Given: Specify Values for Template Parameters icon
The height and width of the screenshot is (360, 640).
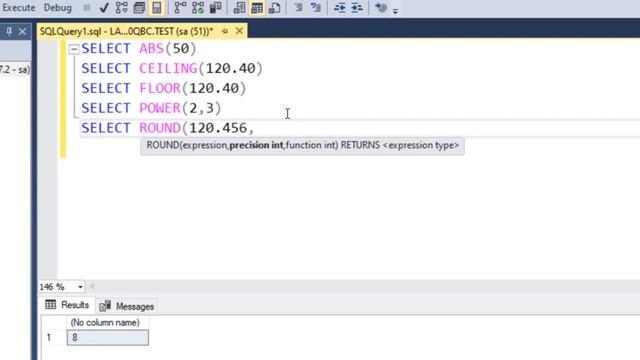Looking at the screenshot, I should pos(381,8).
